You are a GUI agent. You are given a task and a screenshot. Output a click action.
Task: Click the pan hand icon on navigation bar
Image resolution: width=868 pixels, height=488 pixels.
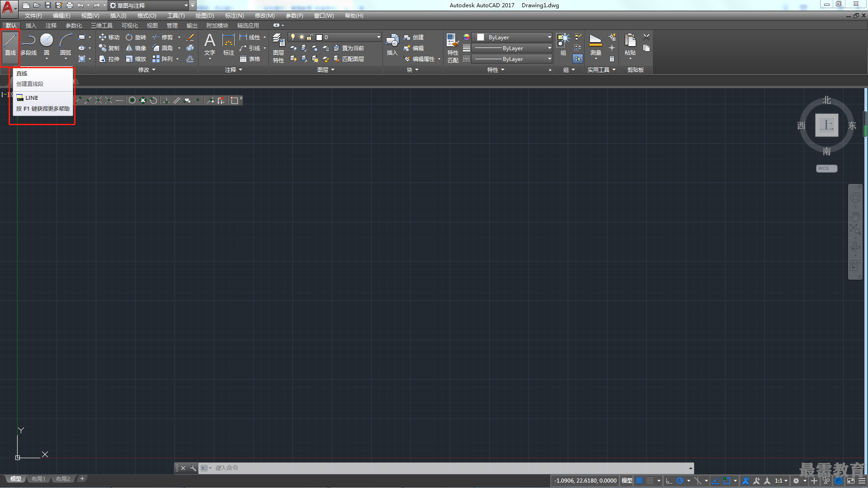(x=855, y=216)
